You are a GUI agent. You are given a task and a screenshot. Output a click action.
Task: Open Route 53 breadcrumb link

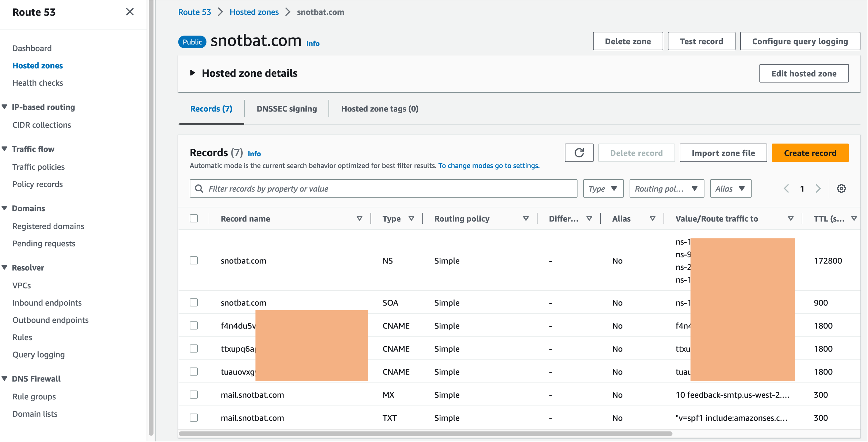click(194, 12)
